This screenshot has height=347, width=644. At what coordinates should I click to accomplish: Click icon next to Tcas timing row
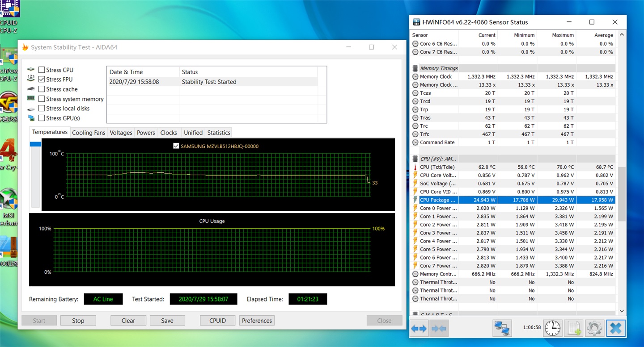pos(415,93)
